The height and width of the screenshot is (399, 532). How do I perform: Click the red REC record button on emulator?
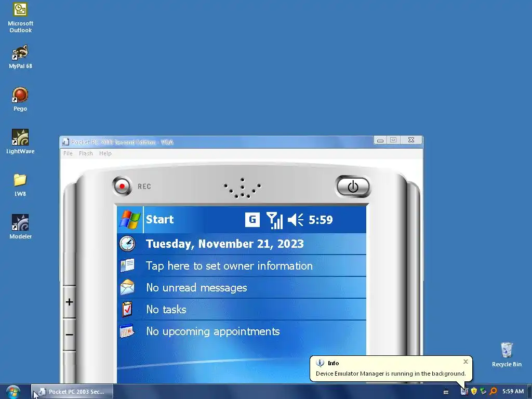[x=122, y=187]
